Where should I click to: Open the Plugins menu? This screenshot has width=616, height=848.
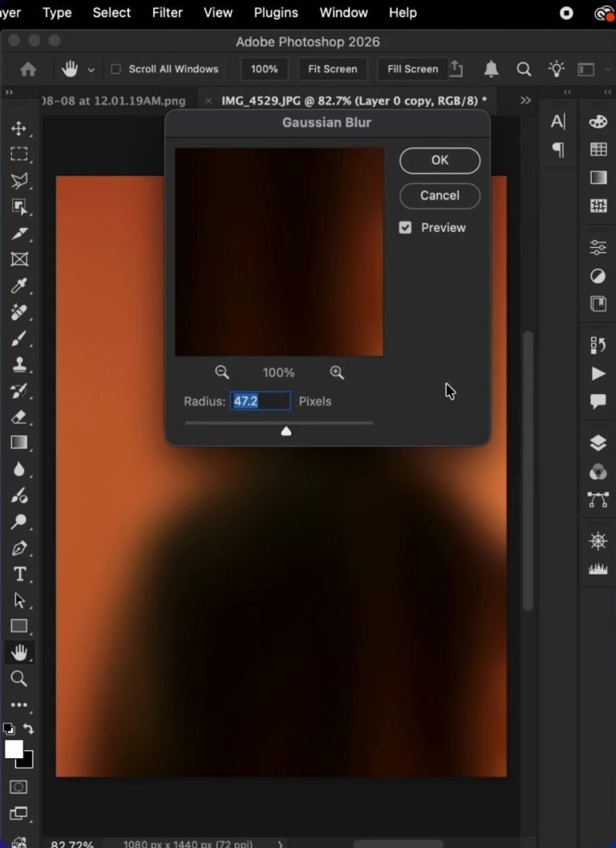276,13
